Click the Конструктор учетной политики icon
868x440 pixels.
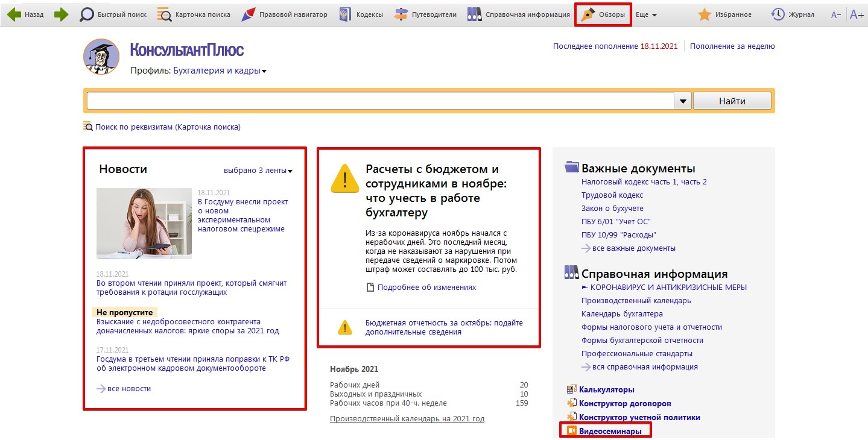[572, 417]
